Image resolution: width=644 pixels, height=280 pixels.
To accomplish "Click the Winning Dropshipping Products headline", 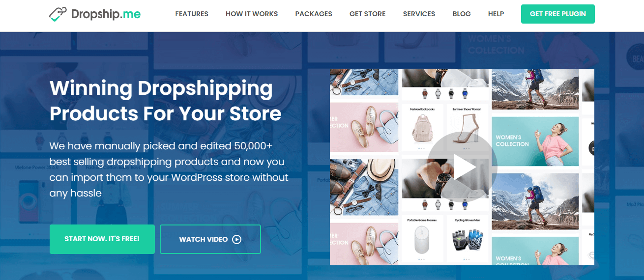I will 166,101.
